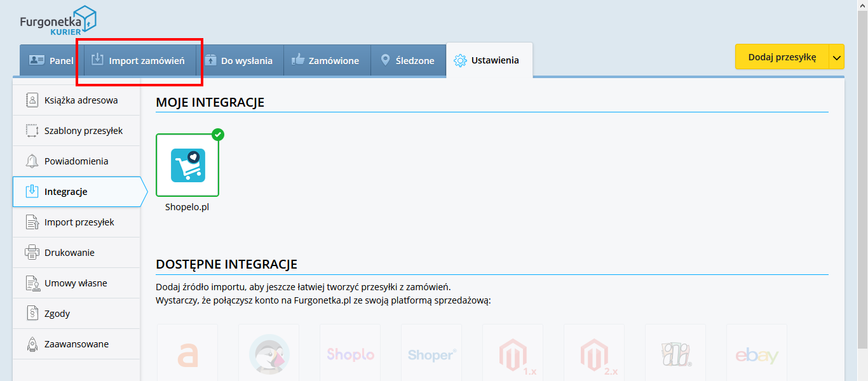This screenshot has height=381, width=868.
Task: Click the Śledzone location pin icon
Action: 385,60
